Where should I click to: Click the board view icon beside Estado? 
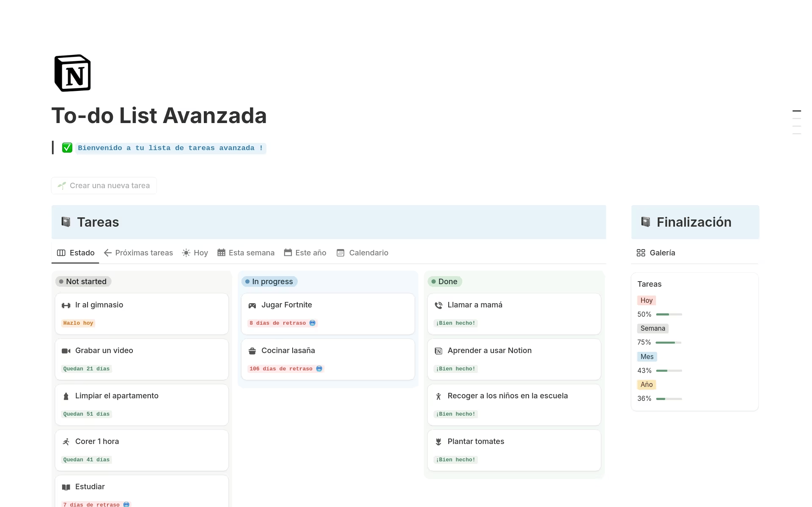pos(60,252)
